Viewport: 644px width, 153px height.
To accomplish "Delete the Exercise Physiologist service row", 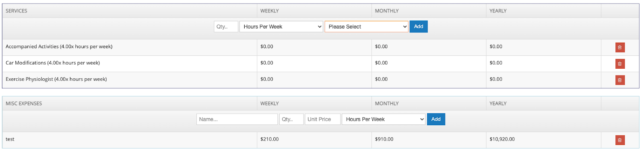I will tap(620, 80).
